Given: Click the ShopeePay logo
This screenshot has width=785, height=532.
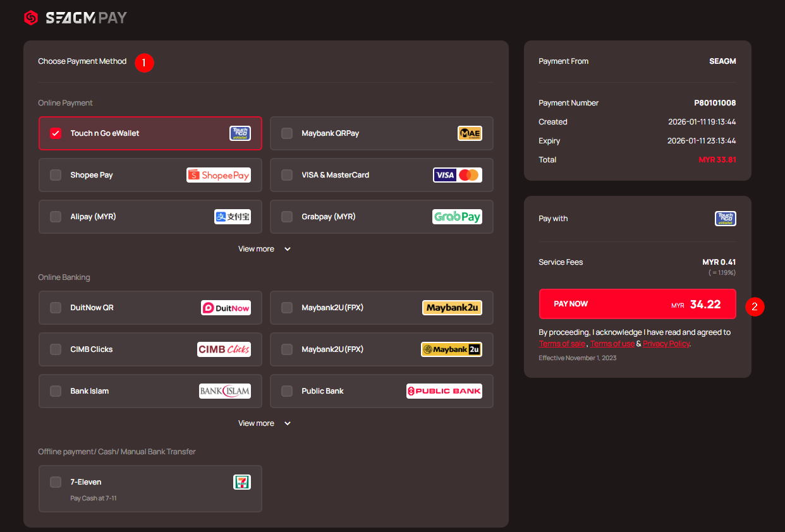Looking at the screenshot, I should pyautogui.click(x=219, y=175).
